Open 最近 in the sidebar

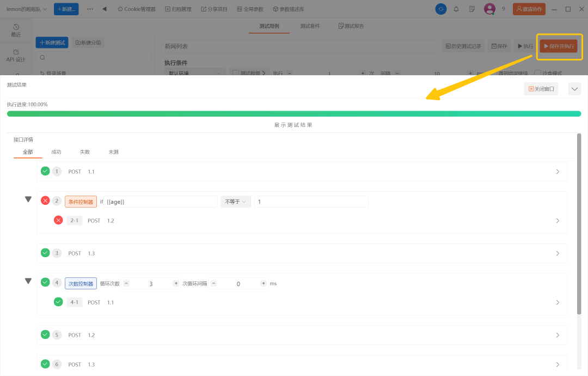[x=16, y=31]
